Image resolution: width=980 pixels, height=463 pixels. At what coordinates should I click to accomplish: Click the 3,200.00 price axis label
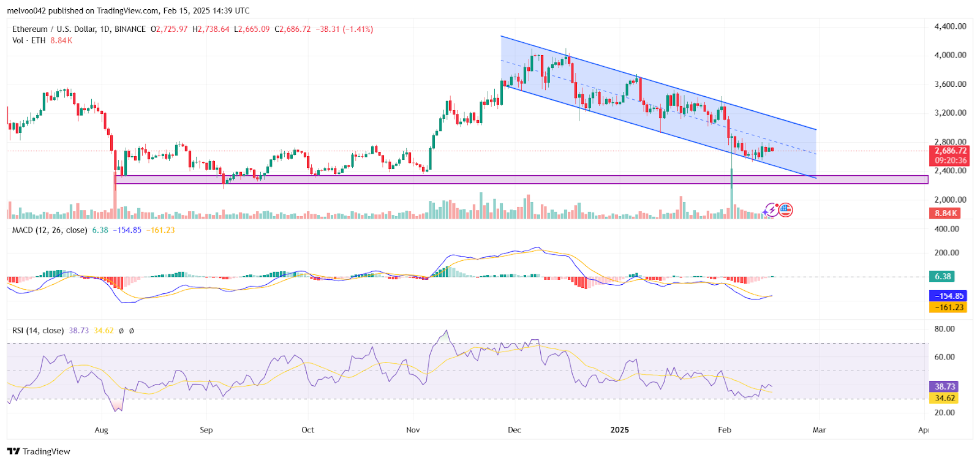tap(950, 113)
